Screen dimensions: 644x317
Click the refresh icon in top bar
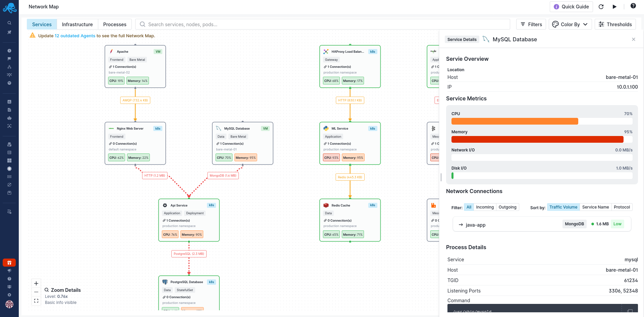click(601, 7)
